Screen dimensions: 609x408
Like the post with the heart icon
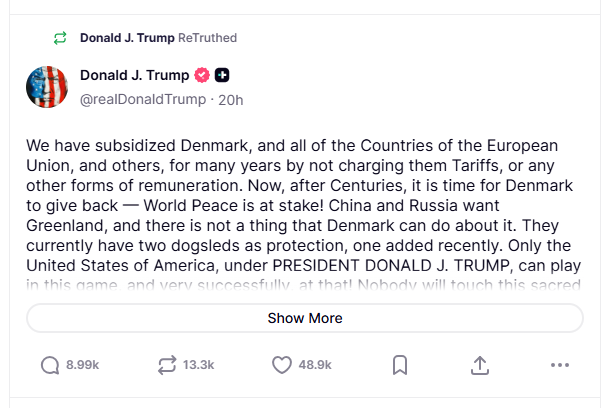(282, 365)
